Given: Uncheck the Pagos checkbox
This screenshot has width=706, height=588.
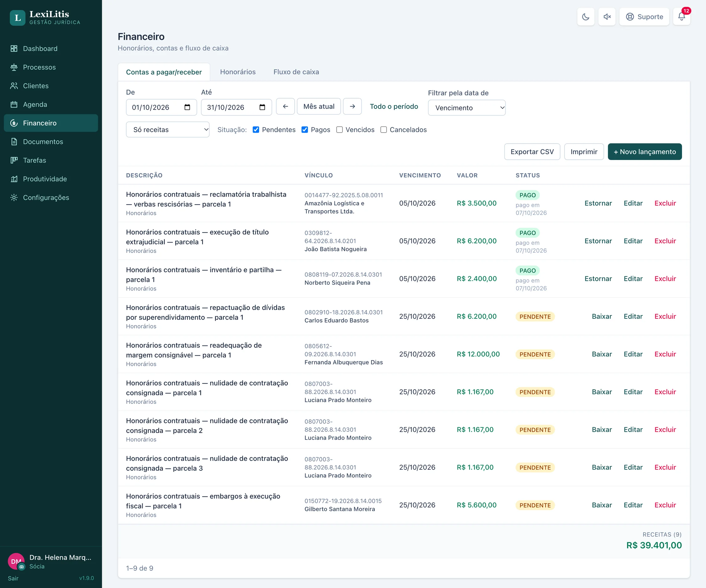Looking at the screenshot, I should click(x=304, y=130).
